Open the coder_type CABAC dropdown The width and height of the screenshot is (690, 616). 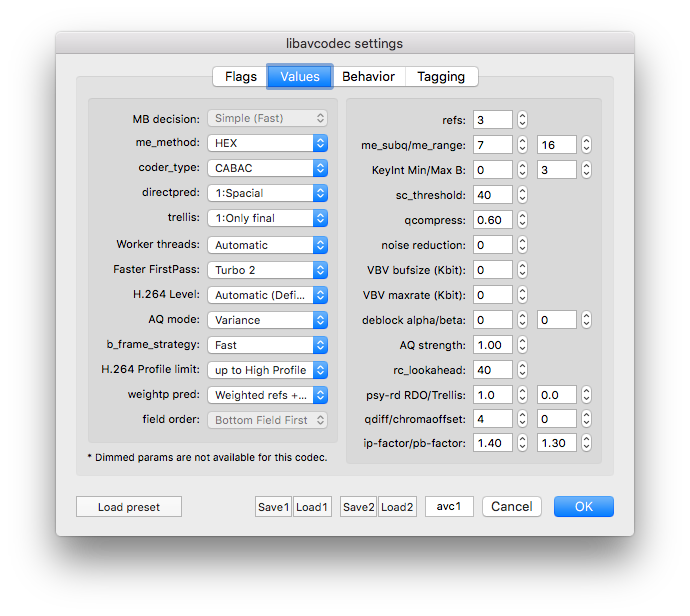pyautogui.click(x=268, y=168)
